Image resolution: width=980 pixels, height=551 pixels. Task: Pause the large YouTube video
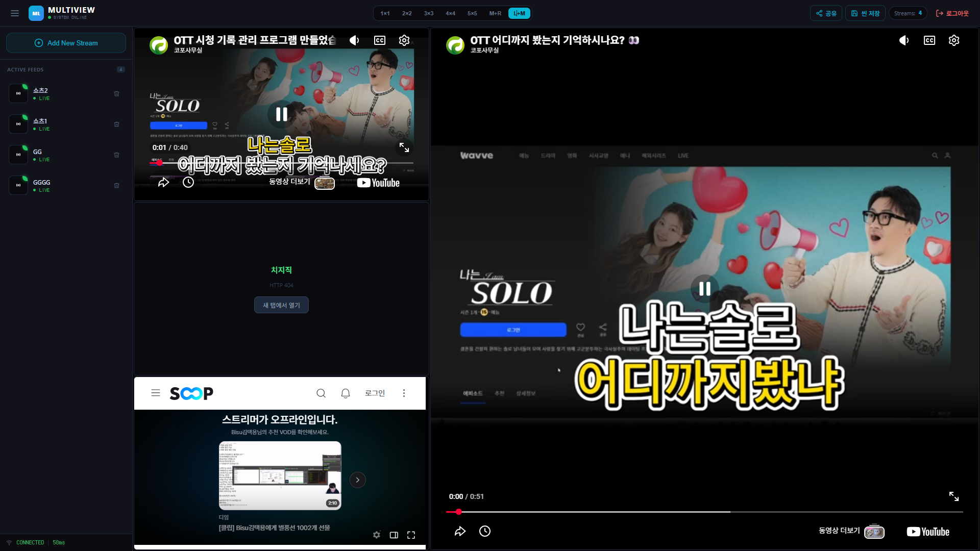(705, 289)
